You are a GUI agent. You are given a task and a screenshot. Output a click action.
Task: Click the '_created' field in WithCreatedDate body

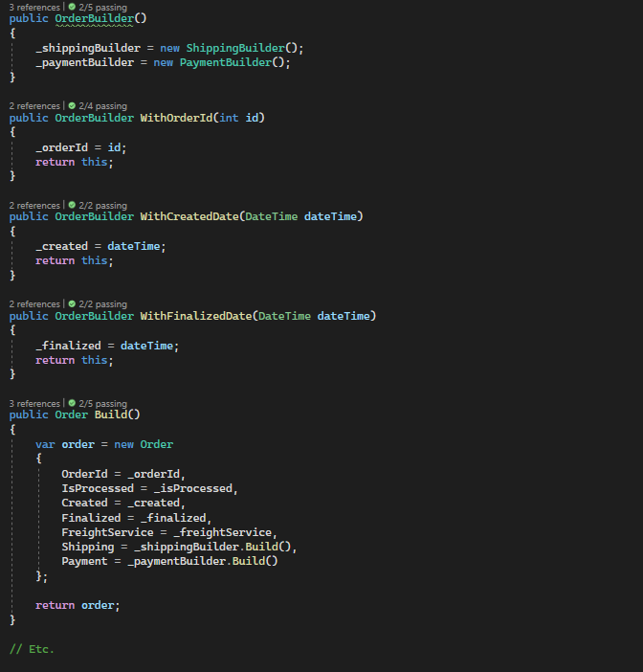pos(61,246)
